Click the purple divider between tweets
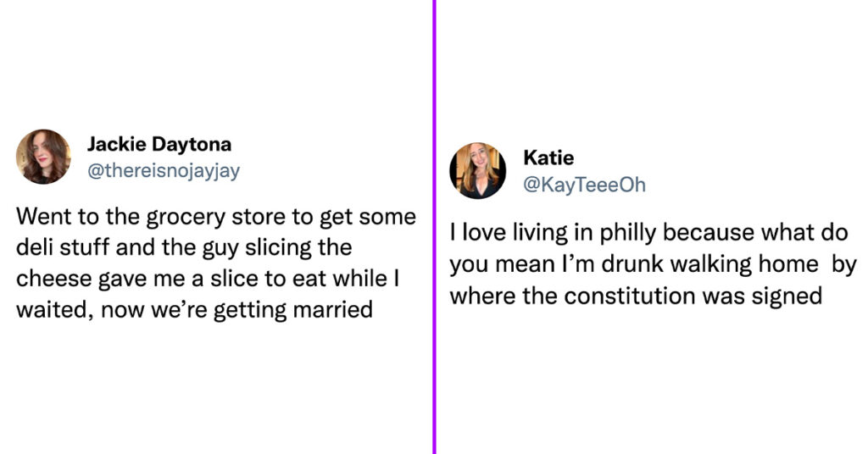The image size is (868, 454). [x=435, y=227]
